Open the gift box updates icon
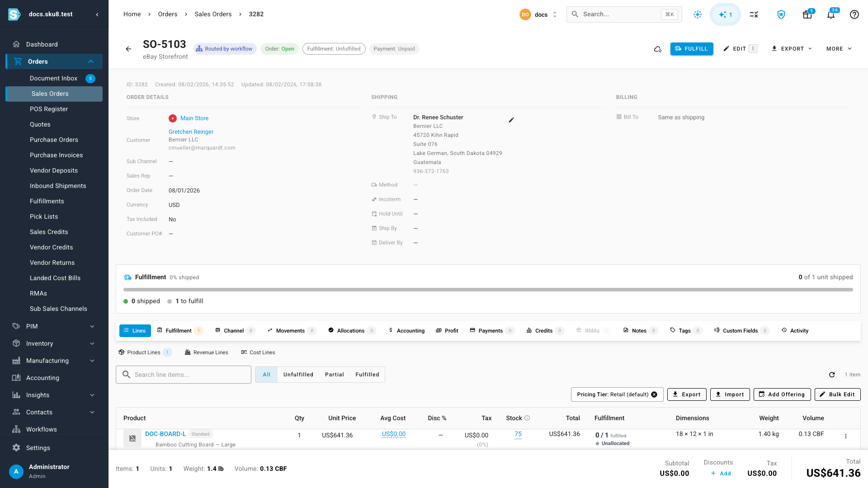Image resolution: width=868 pixels, height=488 pixels. pos(807,14)
